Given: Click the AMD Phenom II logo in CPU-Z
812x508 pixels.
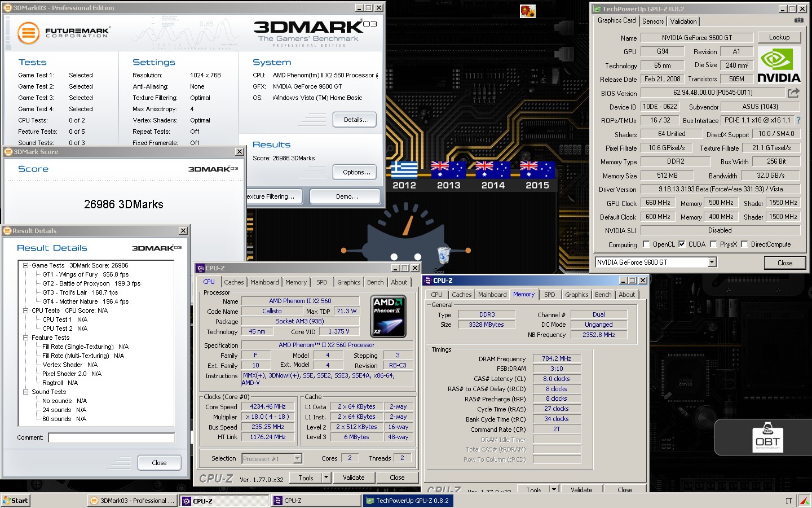Looking at the screenshot, I should point(388,317).
